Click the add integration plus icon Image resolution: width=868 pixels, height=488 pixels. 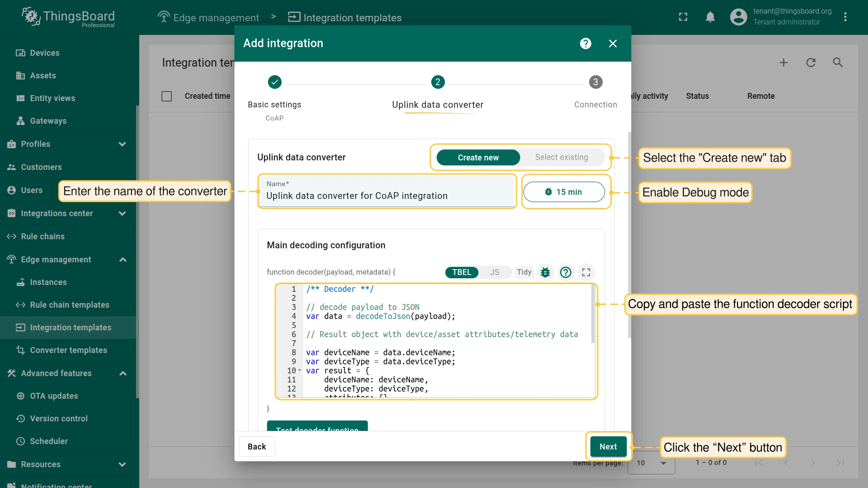(783, 63)
